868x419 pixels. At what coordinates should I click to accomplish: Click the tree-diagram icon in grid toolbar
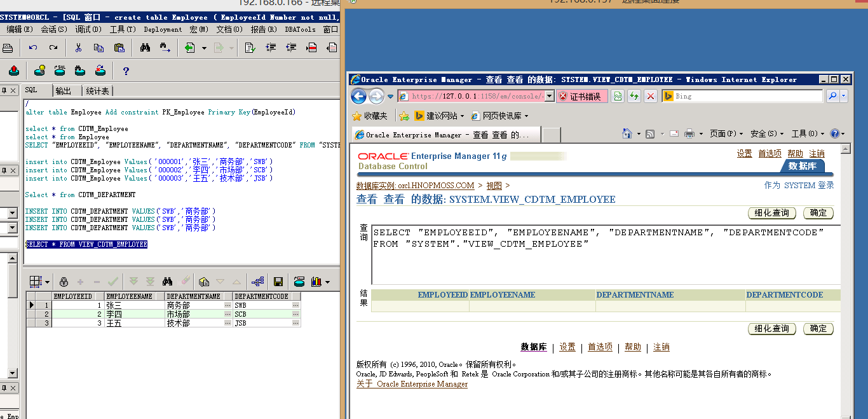(x=258, y=282)
